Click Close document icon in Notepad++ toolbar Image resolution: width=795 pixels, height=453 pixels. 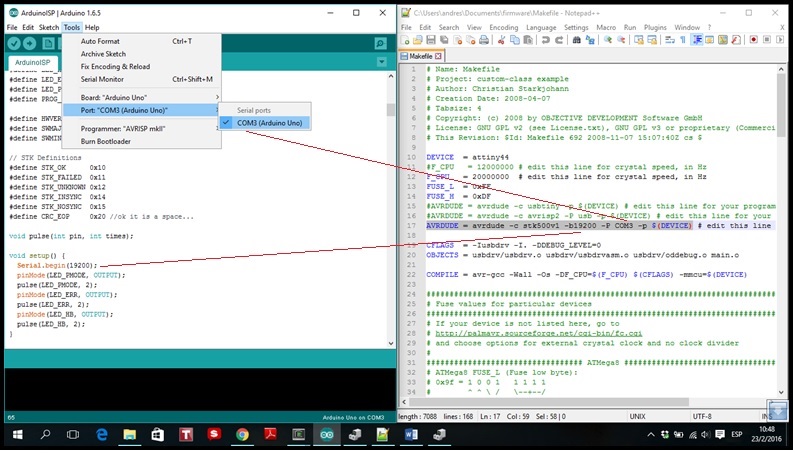coord(458,40)
